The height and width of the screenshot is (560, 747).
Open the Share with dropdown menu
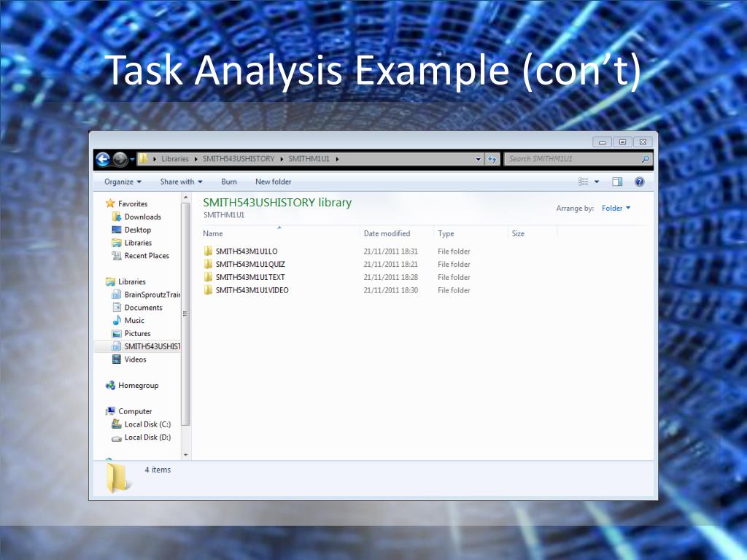pos(182,182)
